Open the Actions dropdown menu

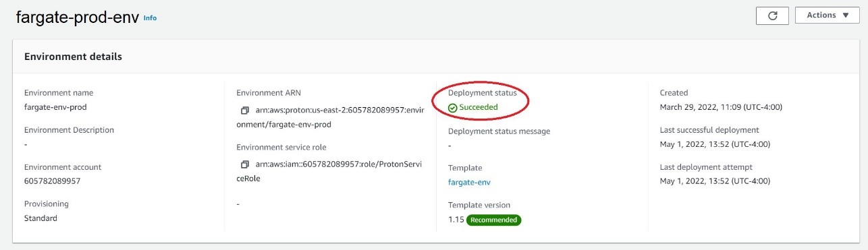click(x=828, y=15)
